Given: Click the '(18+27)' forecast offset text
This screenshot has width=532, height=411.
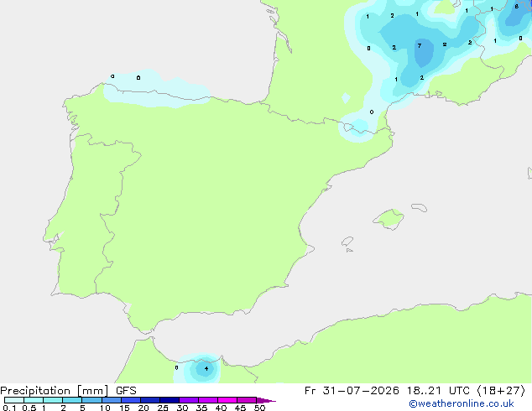Looking at the screenshot, I should 501,391.
